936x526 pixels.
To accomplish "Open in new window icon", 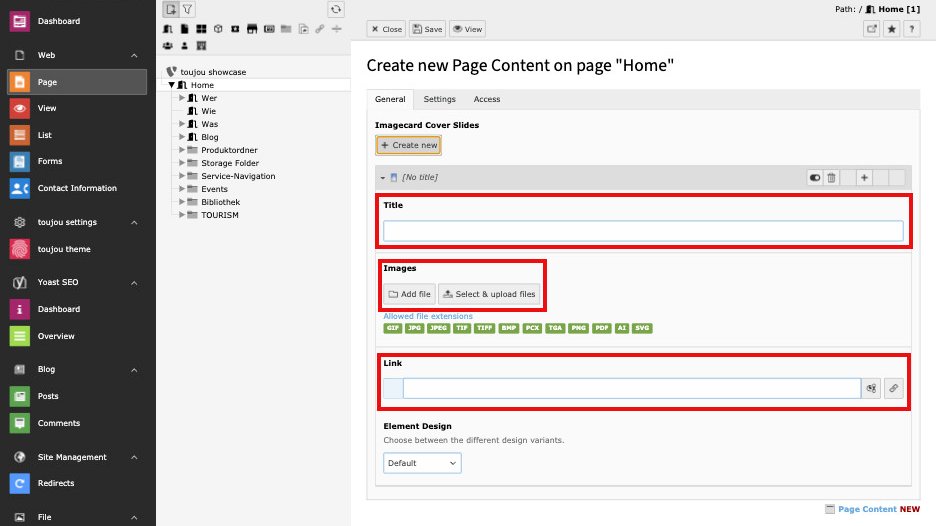I will click(871, 29).
